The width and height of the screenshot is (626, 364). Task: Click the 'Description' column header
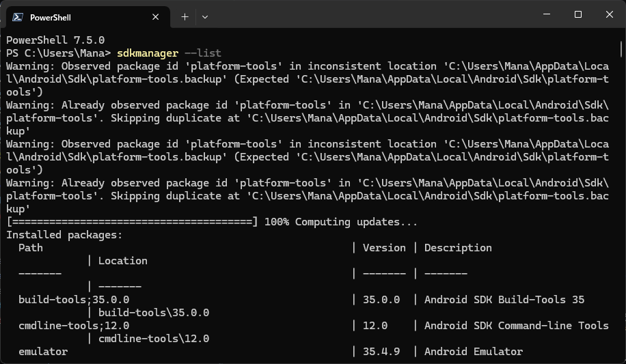click(458, 248)
